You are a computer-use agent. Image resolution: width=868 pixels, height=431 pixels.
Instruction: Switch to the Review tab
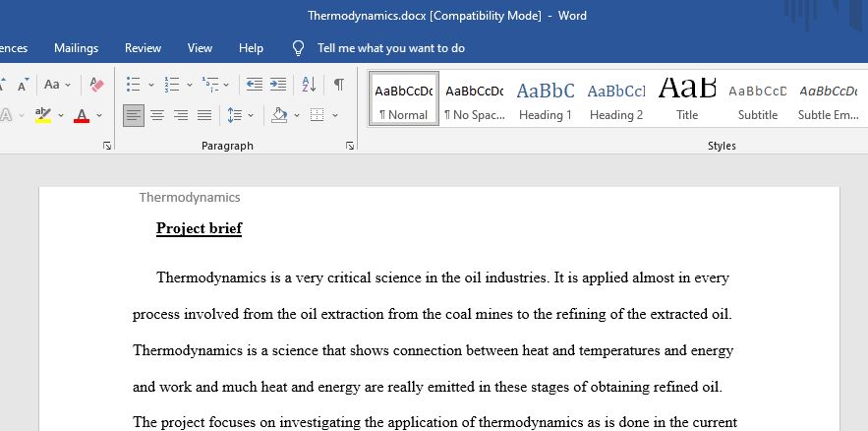[x=143, y=48]
